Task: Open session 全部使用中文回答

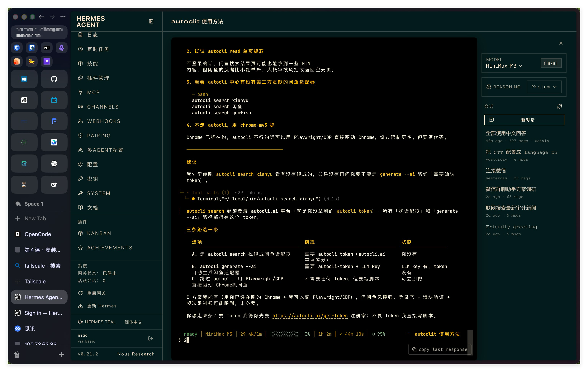Action: point(524,137)
